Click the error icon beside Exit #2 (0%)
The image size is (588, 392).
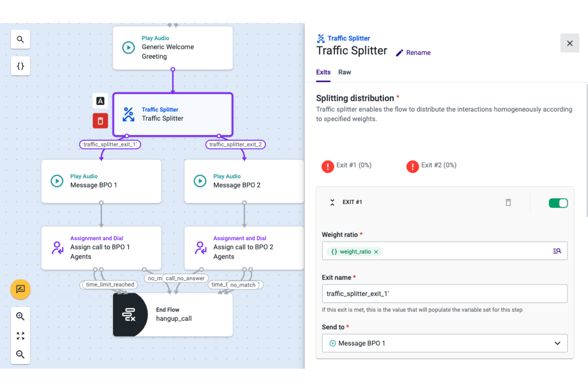click(412, 166)
